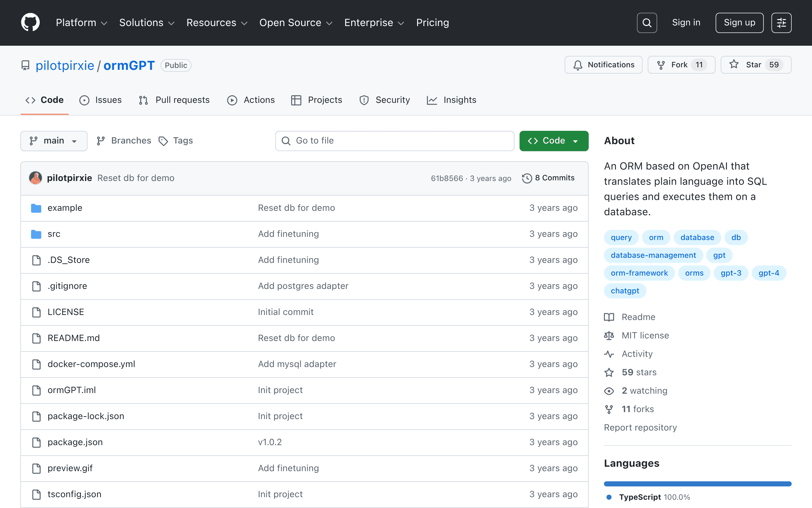Click the file icon next to .DS_Store
Screen dimensions: 812x508
coord(36,260)
